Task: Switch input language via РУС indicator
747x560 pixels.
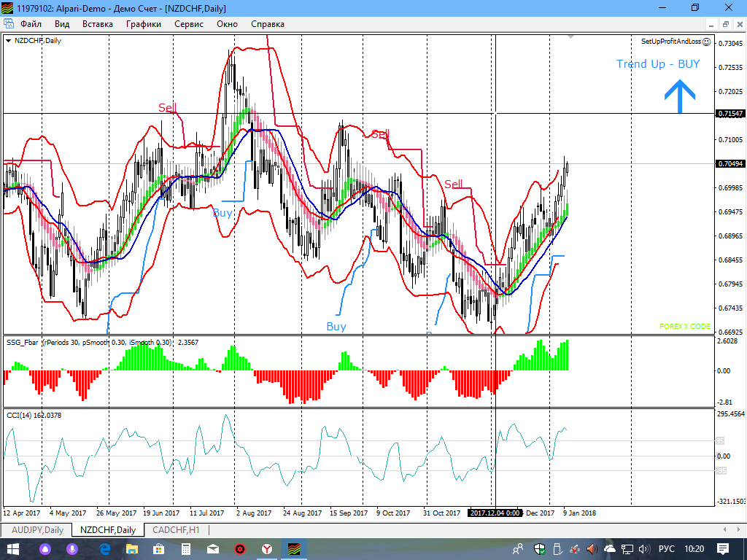Action: 667,549
